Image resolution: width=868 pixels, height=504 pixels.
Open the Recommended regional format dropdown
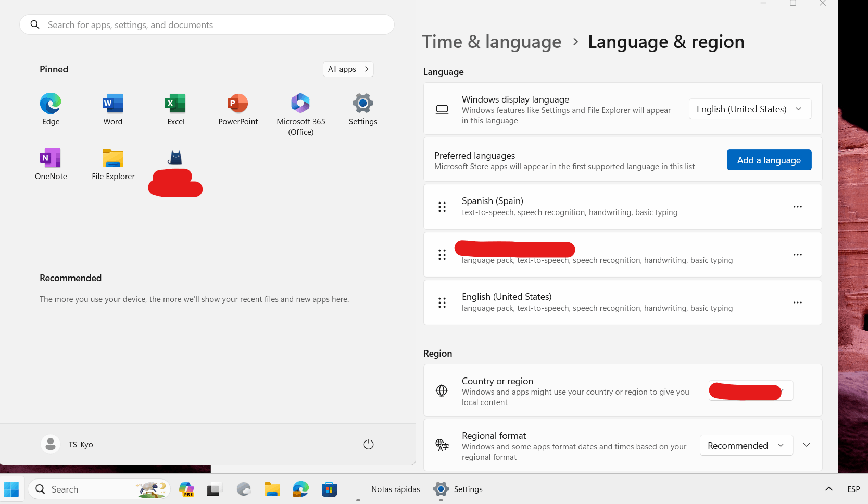746,445
